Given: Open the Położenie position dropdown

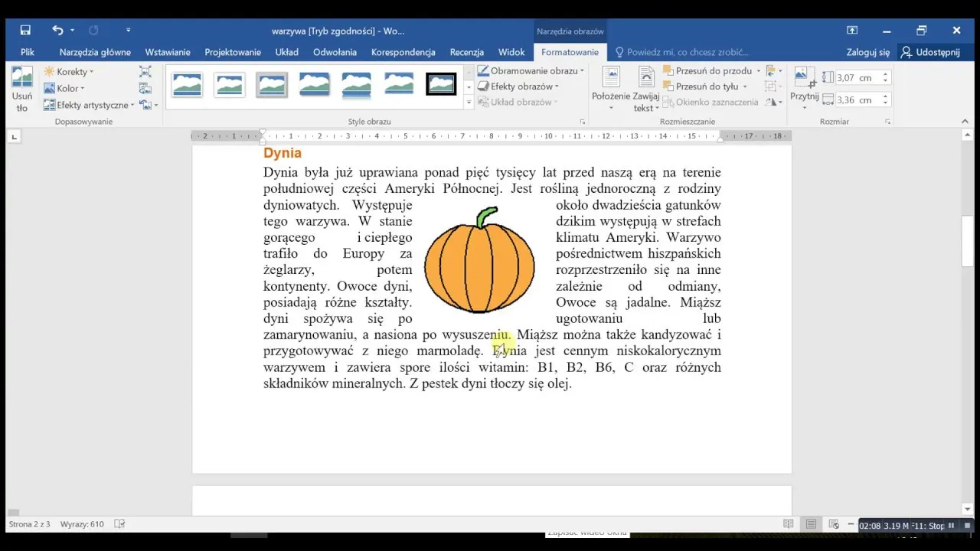Looking at the screenshot, I should tap(609, 88).
